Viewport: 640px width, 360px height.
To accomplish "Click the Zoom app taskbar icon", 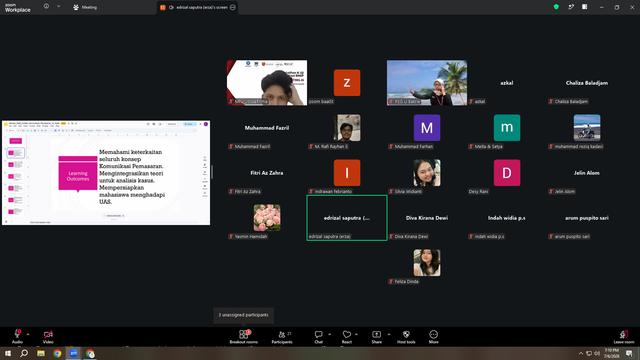I will pyautogui.click(x=74, y=353).
